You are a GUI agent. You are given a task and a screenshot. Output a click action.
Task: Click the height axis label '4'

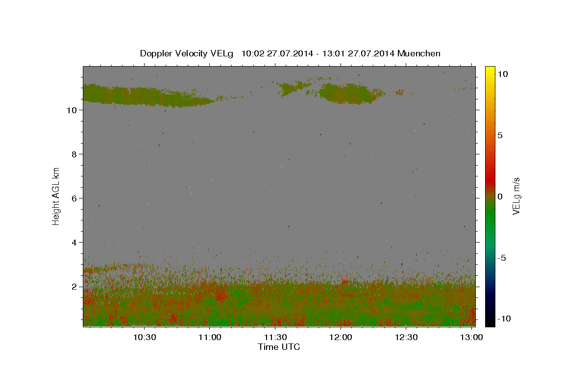click(74, 243)
